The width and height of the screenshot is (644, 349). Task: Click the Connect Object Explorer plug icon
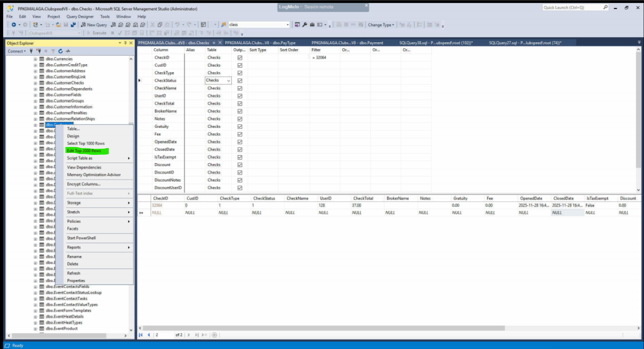click(x=31, y=51)
